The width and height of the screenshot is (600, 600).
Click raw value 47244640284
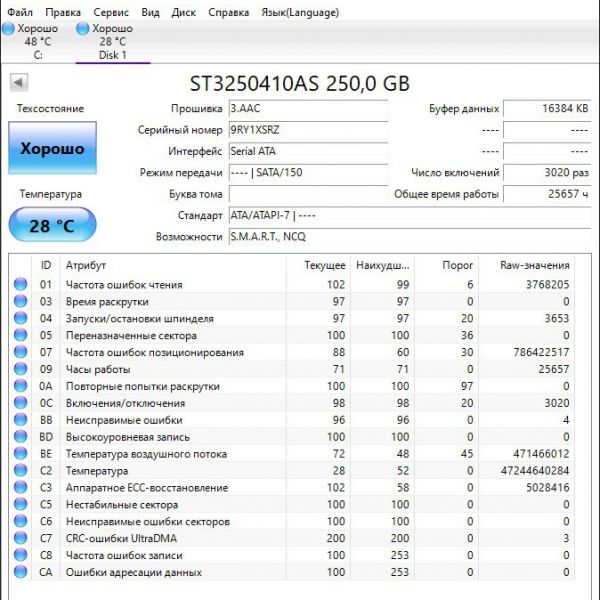535,471
